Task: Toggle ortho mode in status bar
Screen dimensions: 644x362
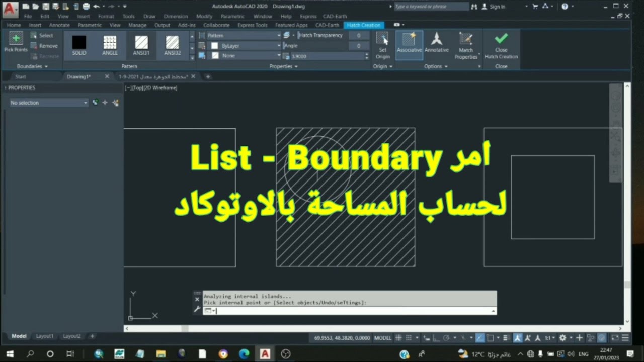Action: 436,338
